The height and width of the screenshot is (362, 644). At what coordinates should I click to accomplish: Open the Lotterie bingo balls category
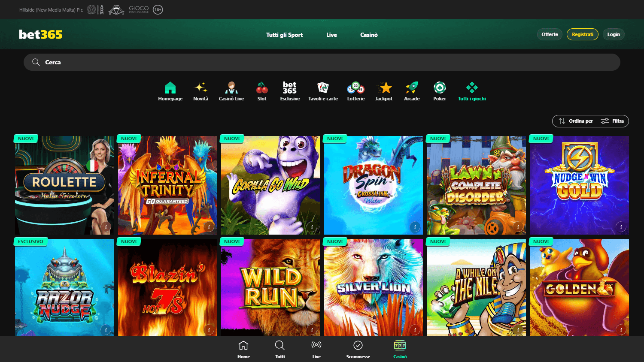[356, 91]
